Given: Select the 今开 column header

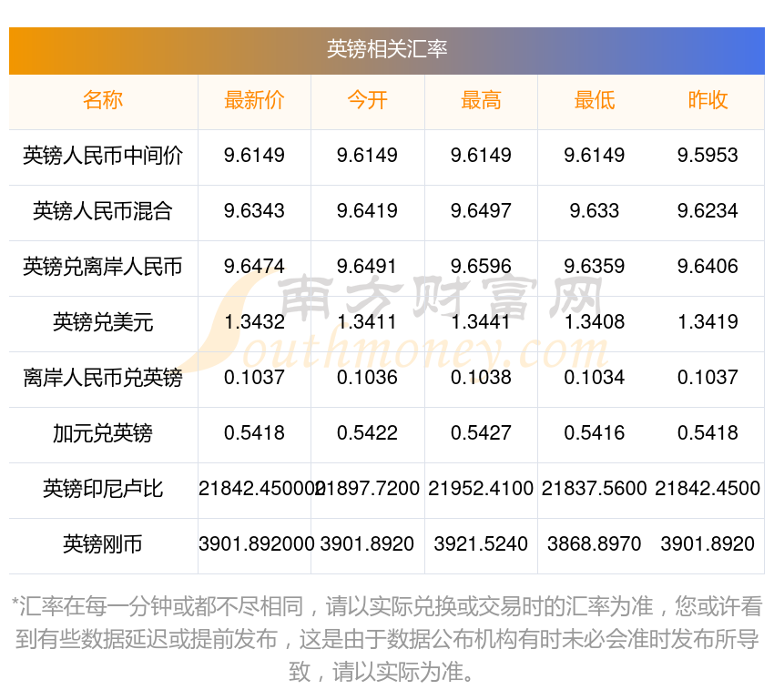Looking at the screenshot, I should (367, 101).
